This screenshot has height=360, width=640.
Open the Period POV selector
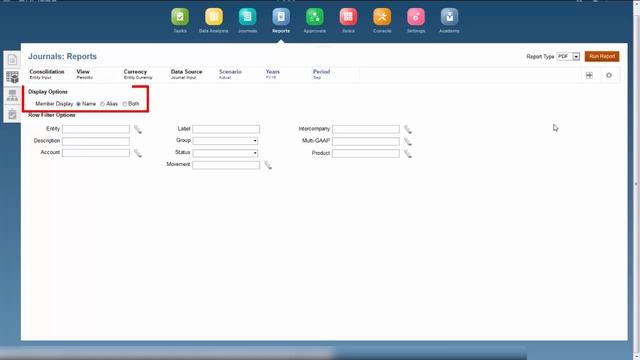pos(321,74)
